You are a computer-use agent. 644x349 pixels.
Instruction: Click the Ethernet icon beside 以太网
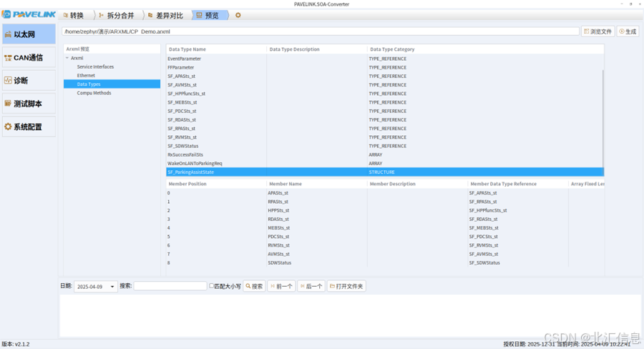point(8,34)
